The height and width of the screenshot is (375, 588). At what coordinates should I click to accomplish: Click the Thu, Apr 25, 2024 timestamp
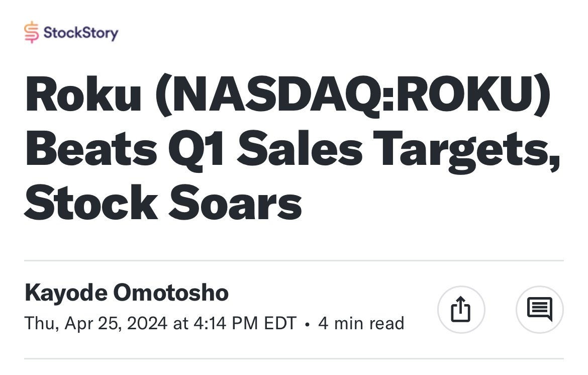point(96,323)
